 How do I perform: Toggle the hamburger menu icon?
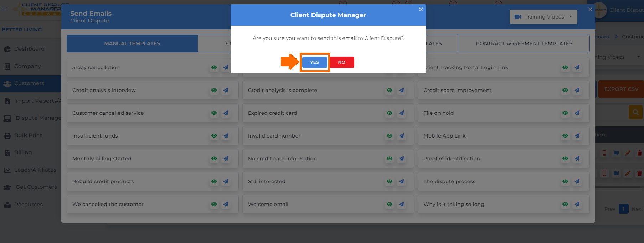point(4,9)
